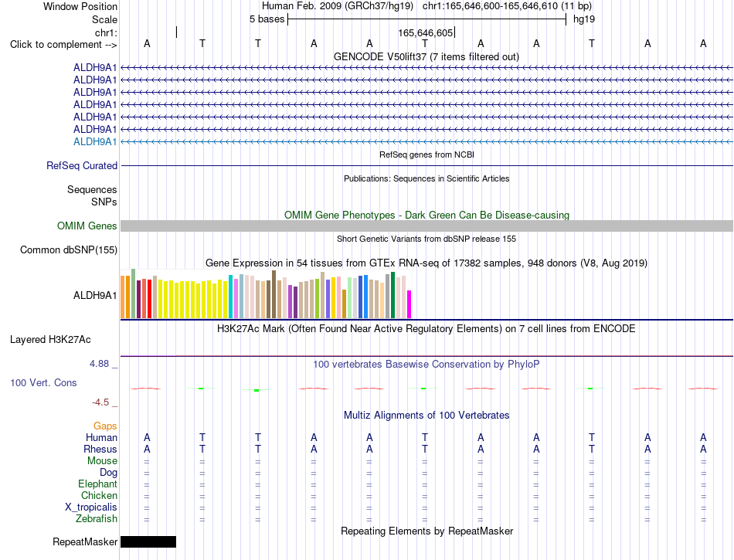Viewport: 734px width, 560px height.
Task: Click the -4.5 PhyloP lower value
Action: tap(100, 402)
